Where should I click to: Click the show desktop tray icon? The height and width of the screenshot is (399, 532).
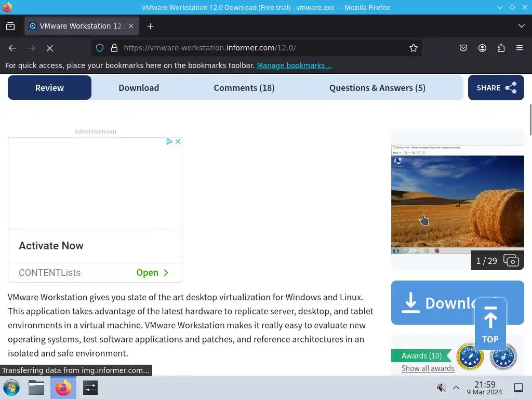(518, 388)
